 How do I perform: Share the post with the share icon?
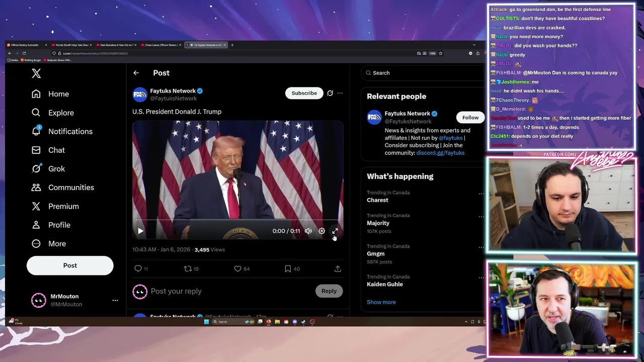(x=338, y=269)
